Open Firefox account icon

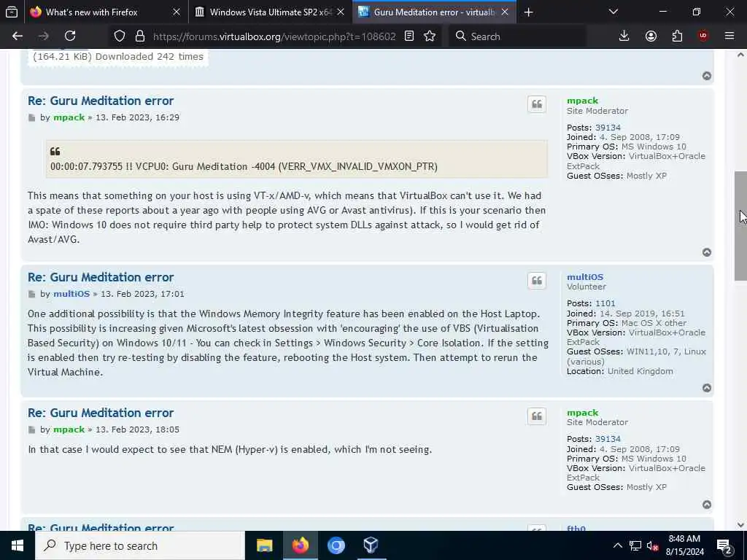point(651,36)
